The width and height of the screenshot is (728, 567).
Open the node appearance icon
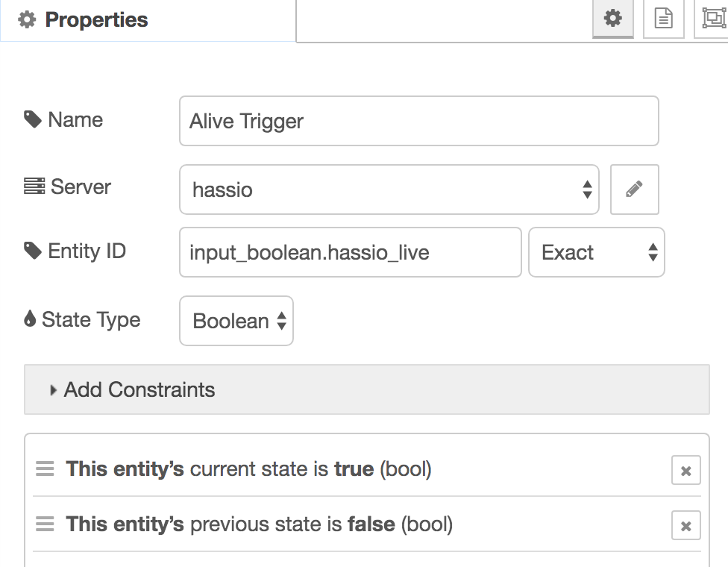712,19
